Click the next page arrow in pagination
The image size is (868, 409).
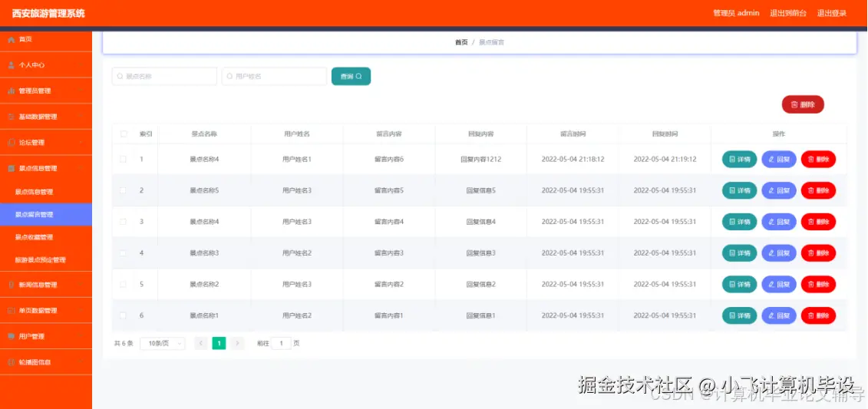point(237,344)
